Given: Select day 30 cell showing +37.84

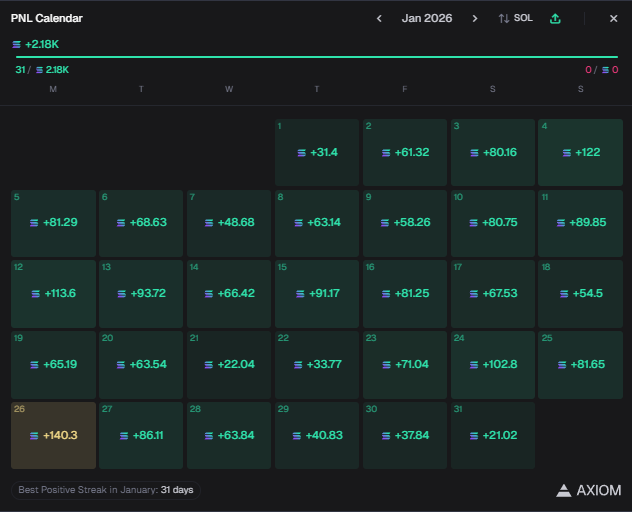Looking at the screenshot, I should [405, 435].
